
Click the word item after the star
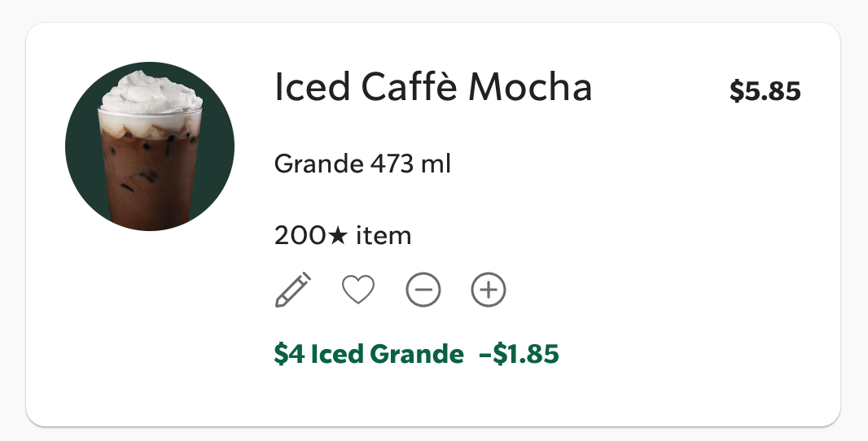point(384,236)
